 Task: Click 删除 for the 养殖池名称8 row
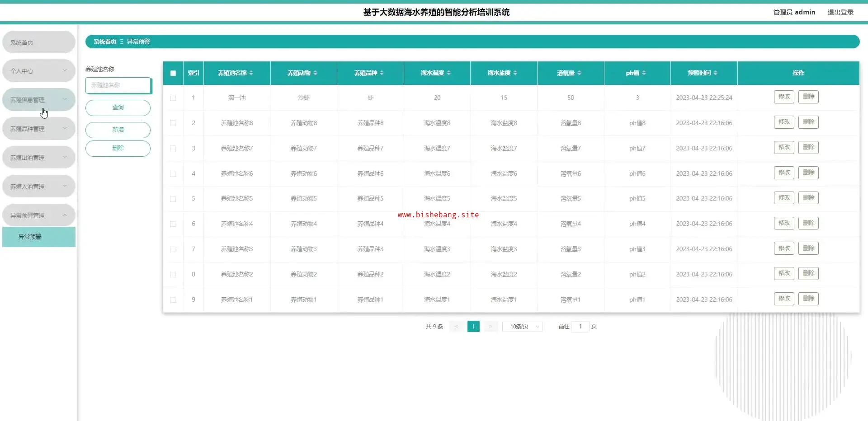pyautogui.click(x=808, y=122)
